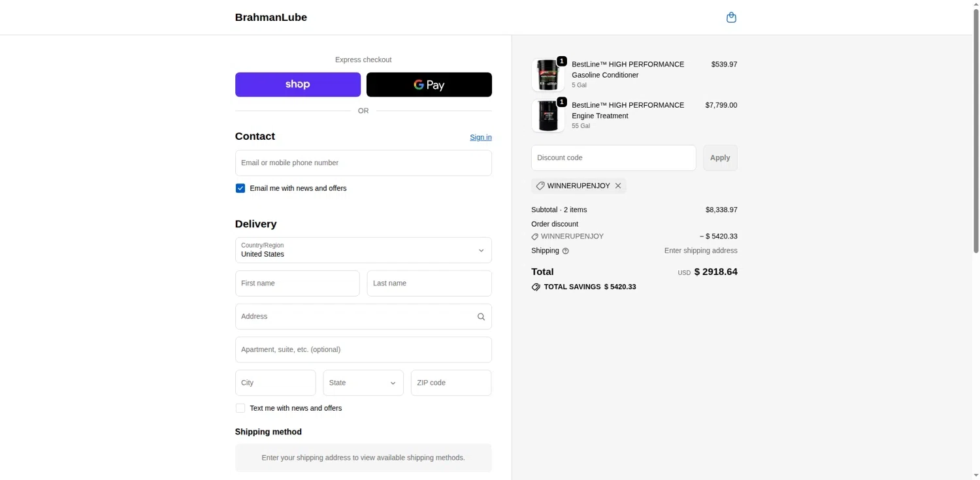Uncheck Email me with news and offers

point(240,188)
